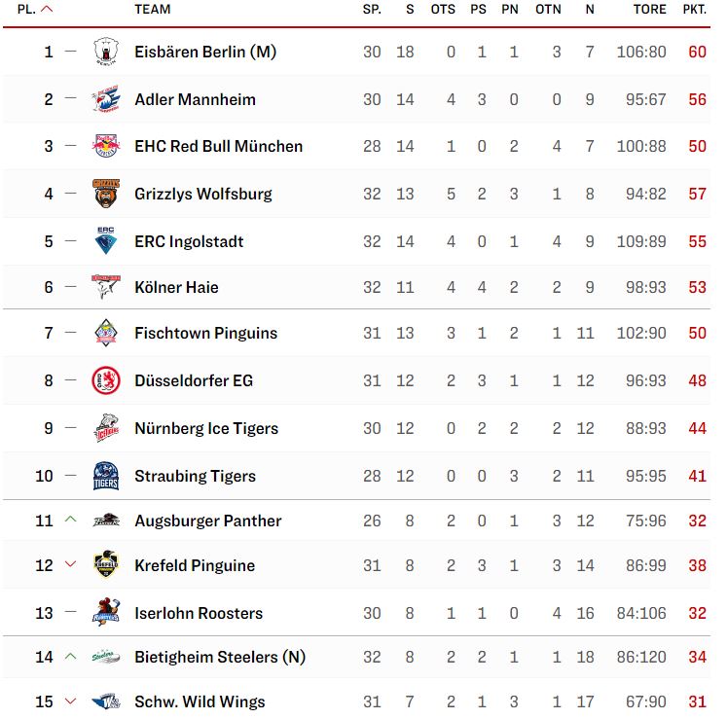728x719 pixels.
Task: Open the Düsseldorfer EG red lion logo
Action: 106,380
